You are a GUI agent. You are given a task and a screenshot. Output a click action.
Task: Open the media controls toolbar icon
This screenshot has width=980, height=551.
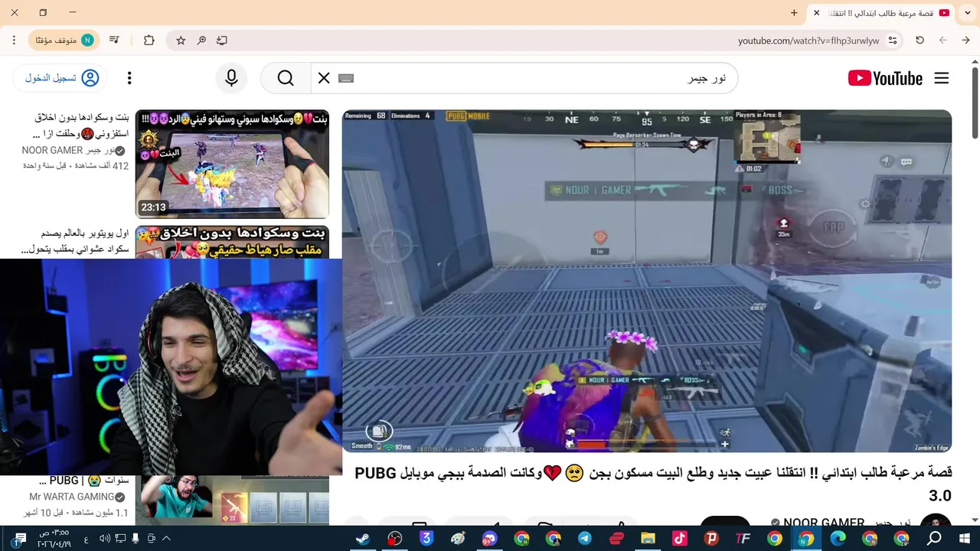tap(114, 41)
